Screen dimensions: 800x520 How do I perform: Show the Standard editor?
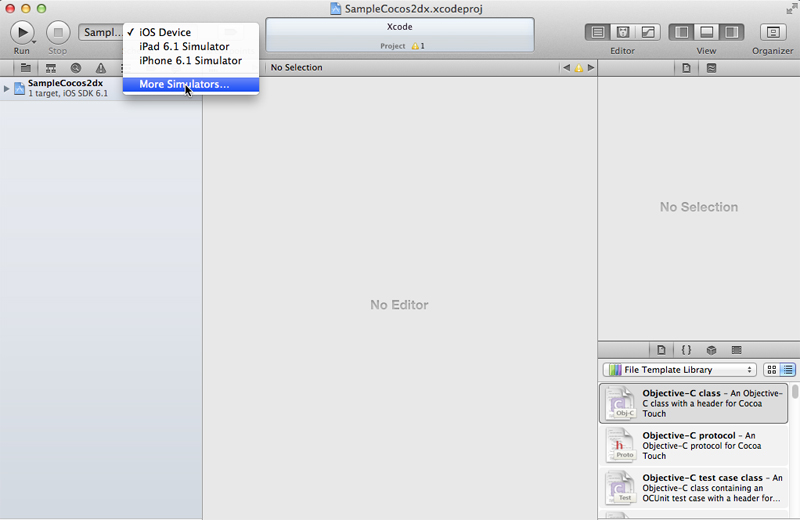point(598,32)
